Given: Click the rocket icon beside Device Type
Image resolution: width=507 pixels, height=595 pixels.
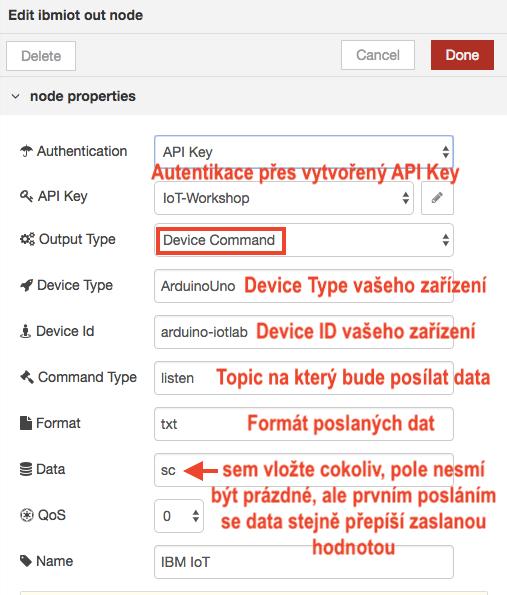Looking at the screenshot, I should (x=27, y=285).
